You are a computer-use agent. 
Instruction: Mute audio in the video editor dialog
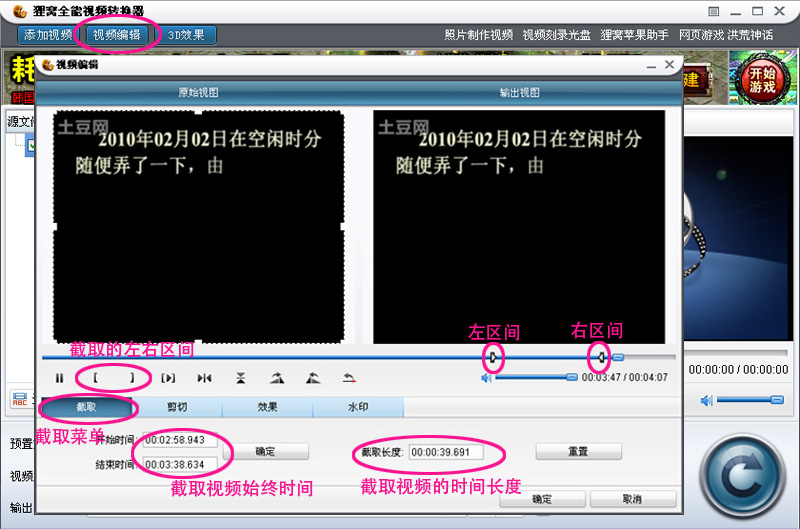coord(486,378)
